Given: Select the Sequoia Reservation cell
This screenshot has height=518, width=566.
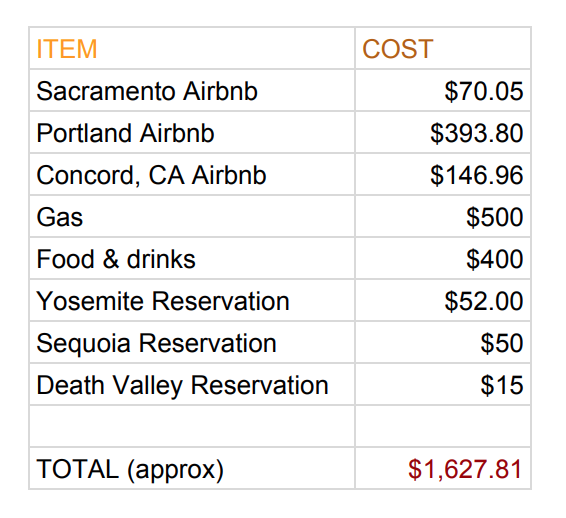Looking at the screenshot, I should [x=192, y=342].
